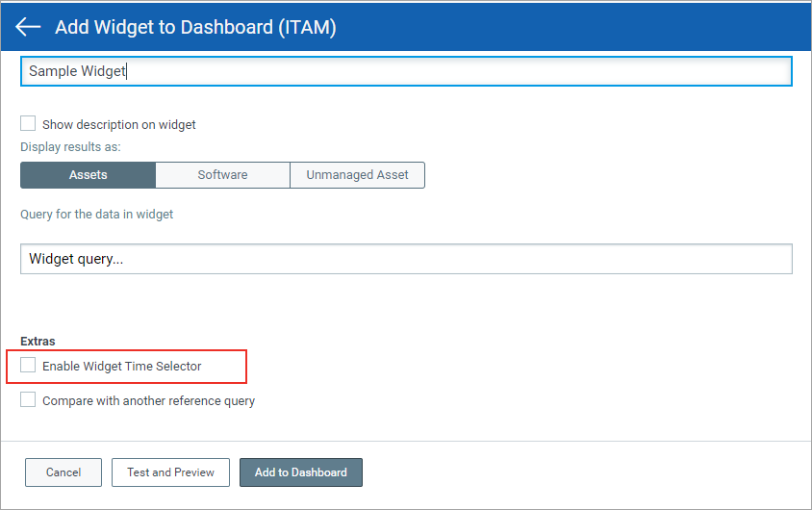Enable the Widget Time Selector checkbox

[28, 366]
